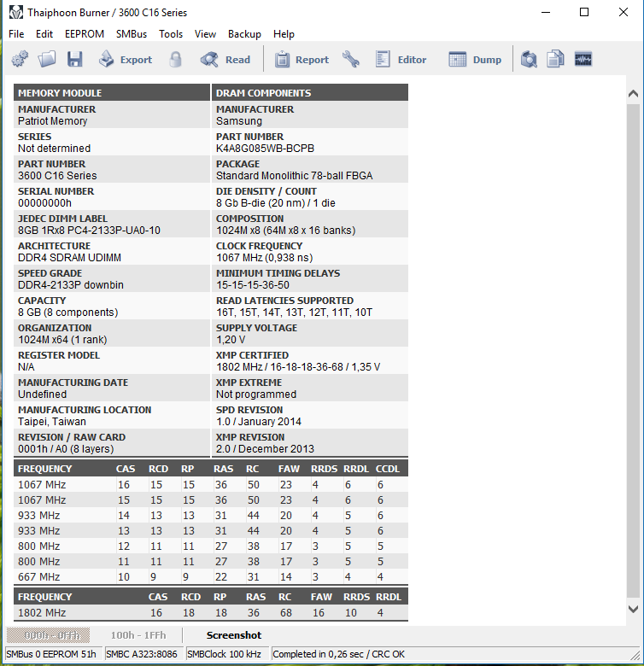This screenshot has height=666, width=644.
Task: Click the padlock write-protection icon
Action: click(x=175, y=59)
